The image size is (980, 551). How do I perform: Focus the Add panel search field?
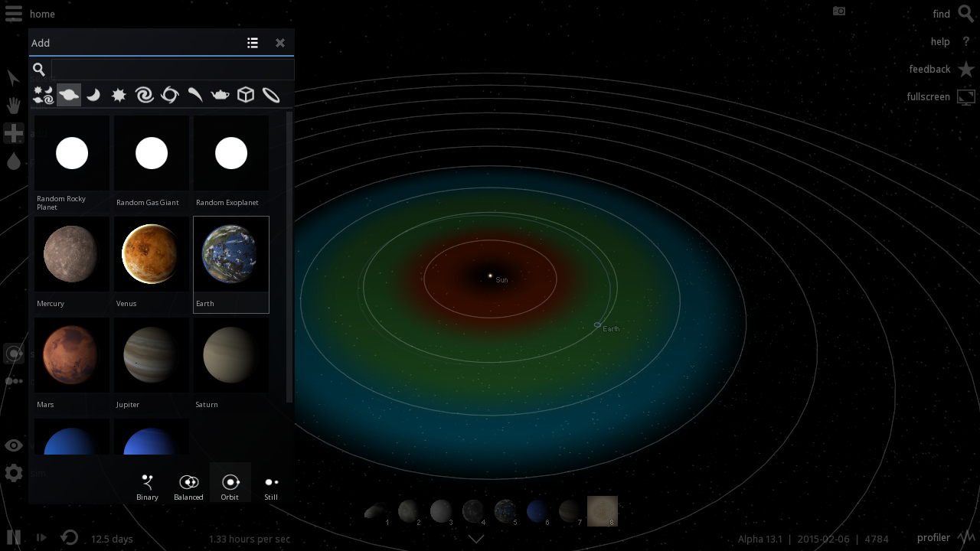172,69
